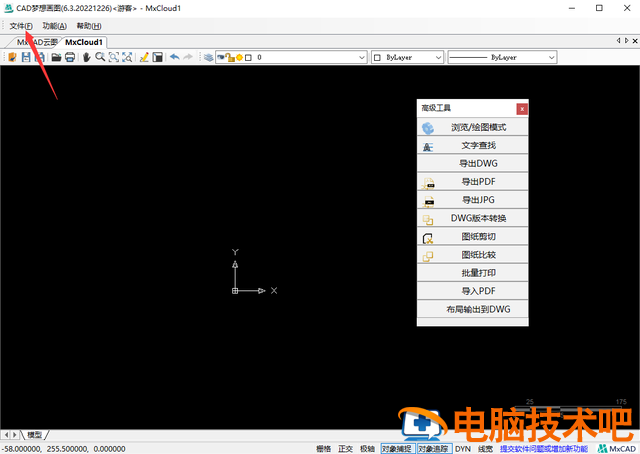Close the 高级工具 panel
The image size is (640, 454).
522,109
